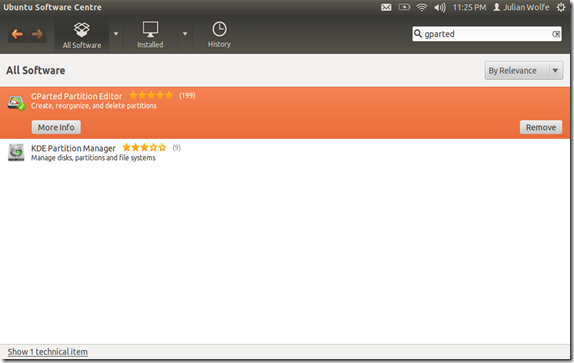Screen dimensions: 574x363
Task: Open the Julian Wolfe user menu
Action: pos(521,7)
